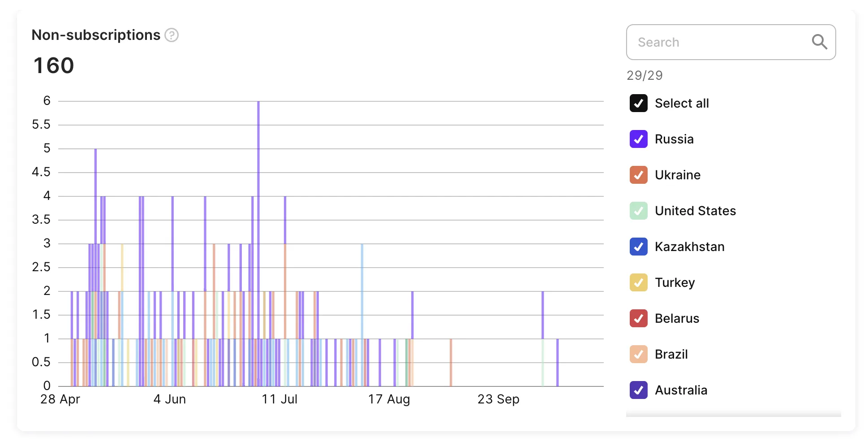Viewport: 868px width, 442px height.
Task: Uncheck the Turkey country filter
Action: point(638,282)
